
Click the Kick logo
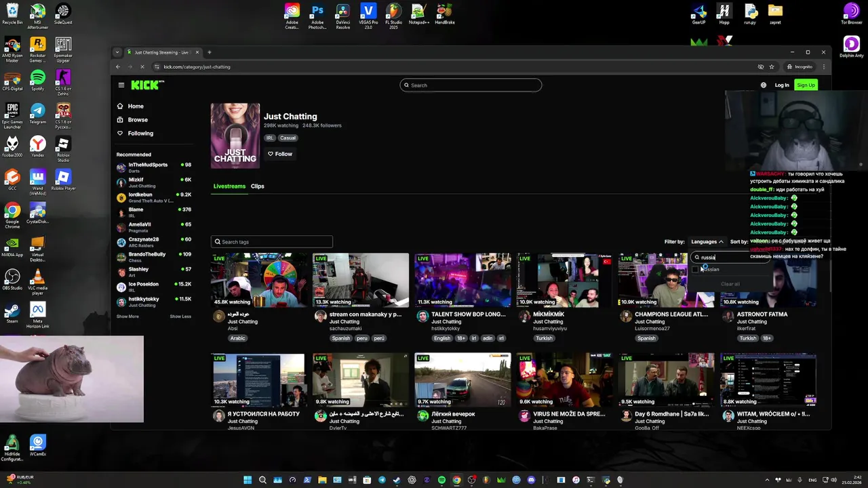point(147,85)
